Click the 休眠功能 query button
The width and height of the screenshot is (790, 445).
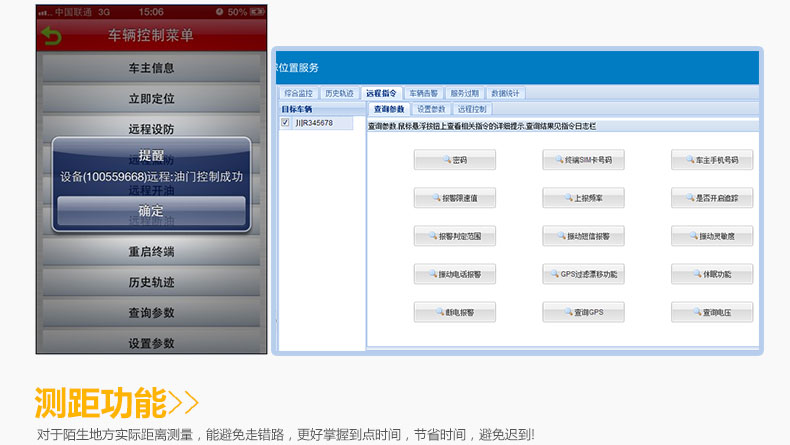click(711, 274)
